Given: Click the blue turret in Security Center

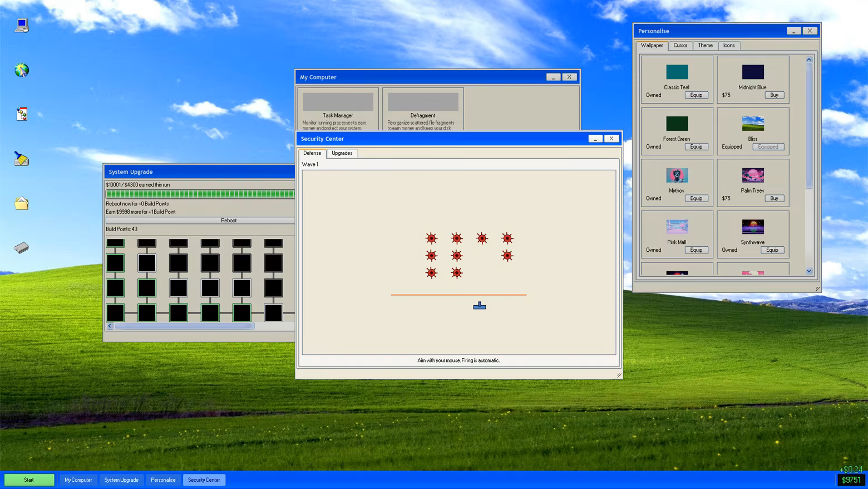Looking at the screenshot, I should click(x=480, y=305).
